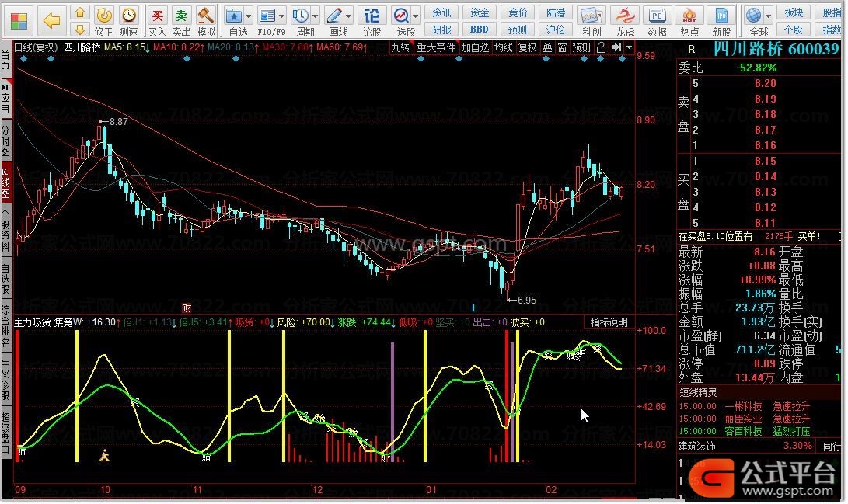Switch to the K线图 sidebar tab

click(x=5, y=182)
